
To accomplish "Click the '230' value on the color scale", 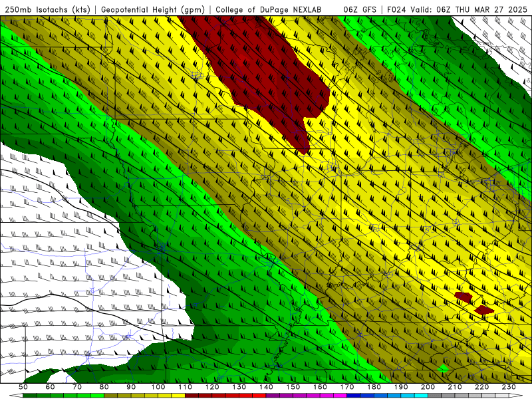I will tap(509, 387).
